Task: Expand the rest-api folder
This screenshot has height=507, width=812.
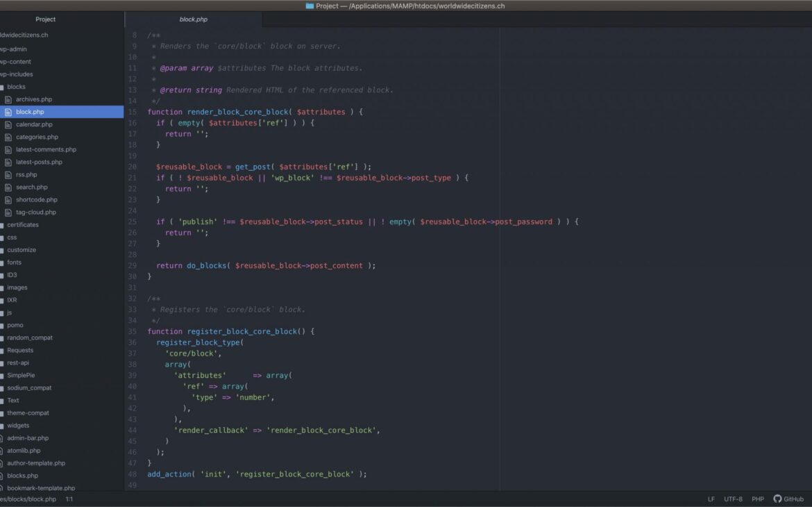Action: (18, 363)
